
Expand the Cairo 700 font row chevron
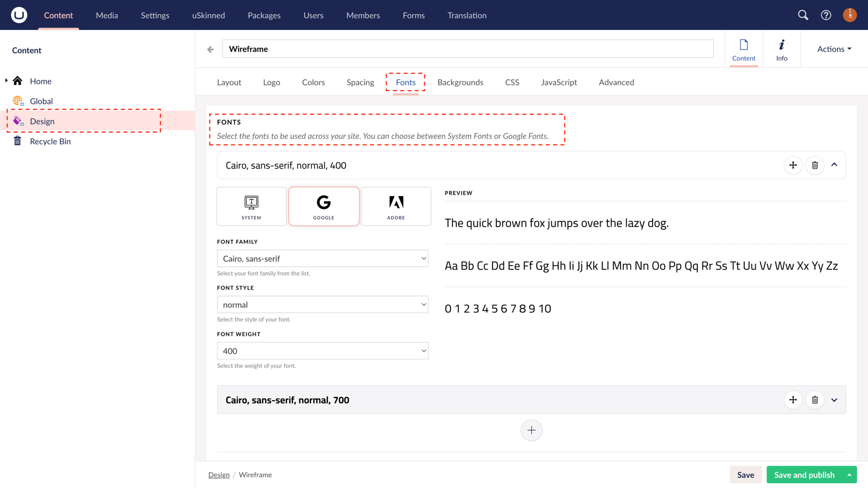(x=834, y=400)
